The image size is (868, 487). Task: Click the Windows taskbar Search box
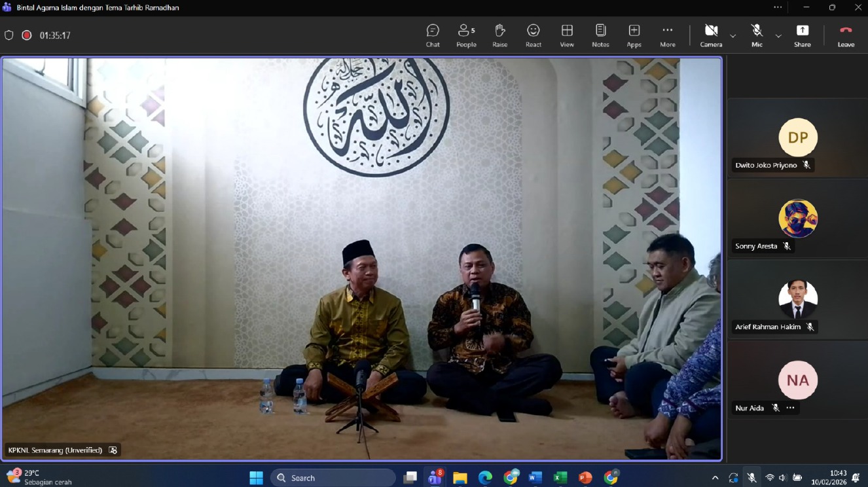(333, 478)
